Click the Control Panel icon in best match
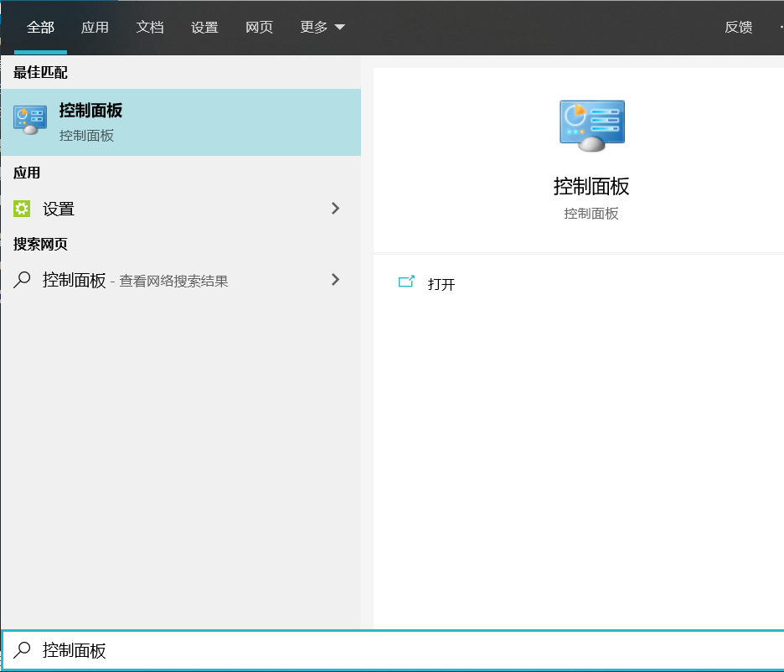This screenshot has width=784, height=672. coord(30,121)
